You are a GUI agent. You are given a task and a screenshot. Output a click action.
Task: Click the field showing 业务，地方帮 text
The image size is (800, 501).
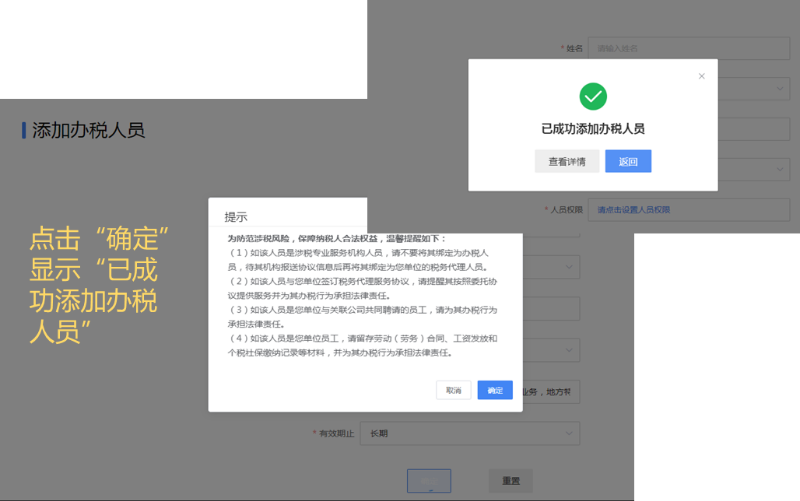[x=550, y=392]
